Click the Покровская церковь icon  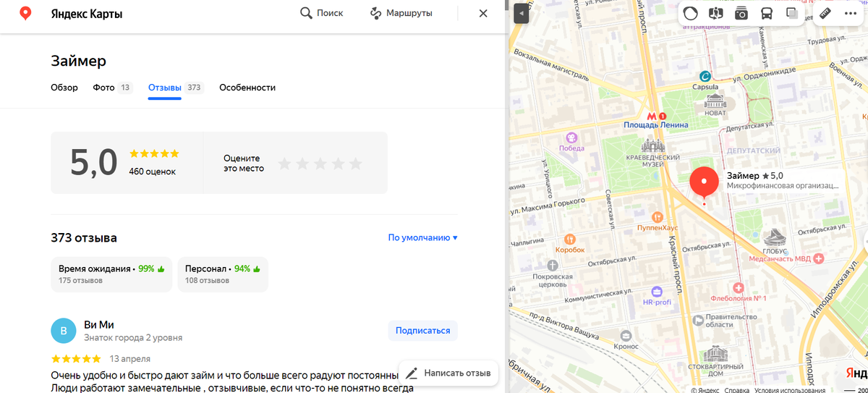tap(553, 265)
